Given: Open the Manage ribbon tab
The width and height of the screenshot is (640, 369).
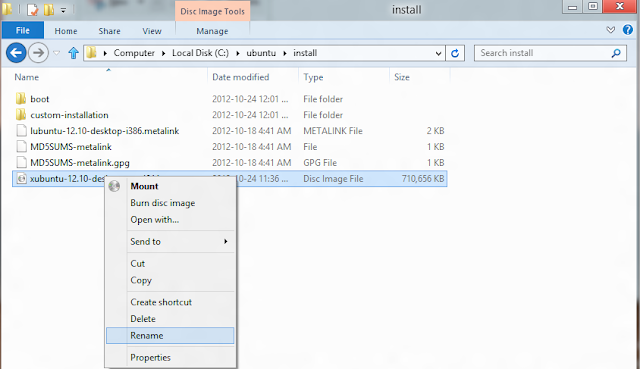Looking at the screenshot, I should 212,31.
